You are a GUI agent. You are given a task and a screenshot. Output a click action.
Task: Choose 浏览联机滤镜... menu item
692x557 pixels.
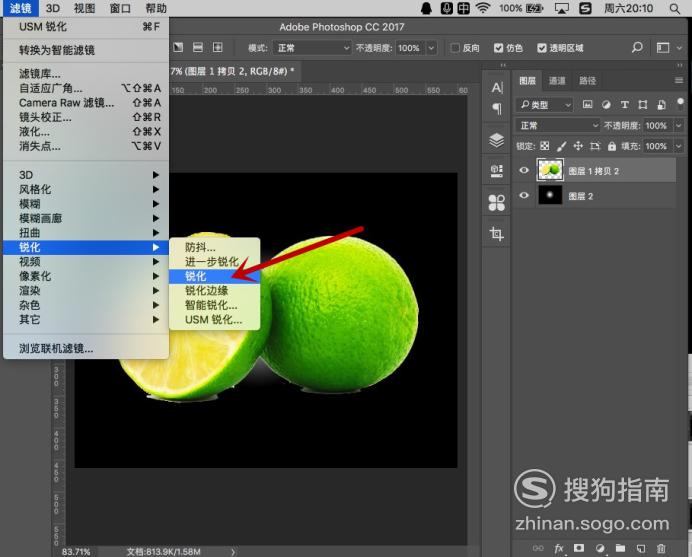86,349
